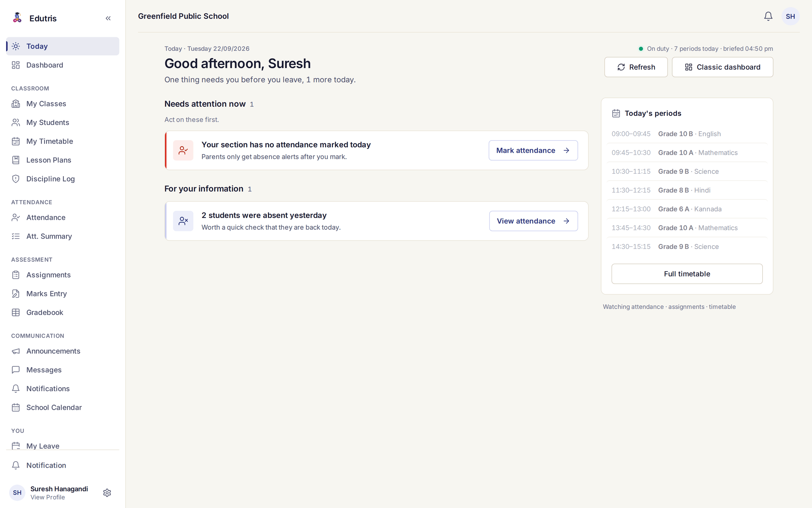This screenshot has width=812, height=508.
Task: Open the Full timetable button
Action: 687,274
